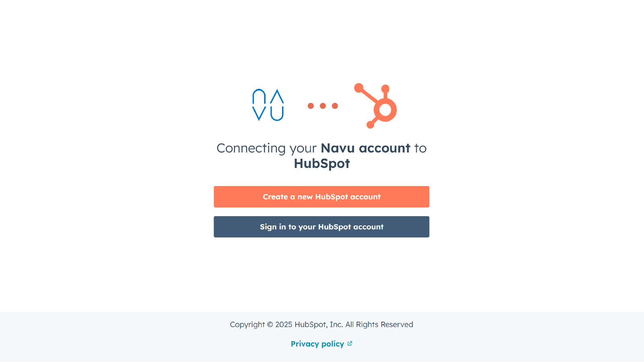
Task: Open the external link icon beside Privacy policy
Action: tap(350, 344)
